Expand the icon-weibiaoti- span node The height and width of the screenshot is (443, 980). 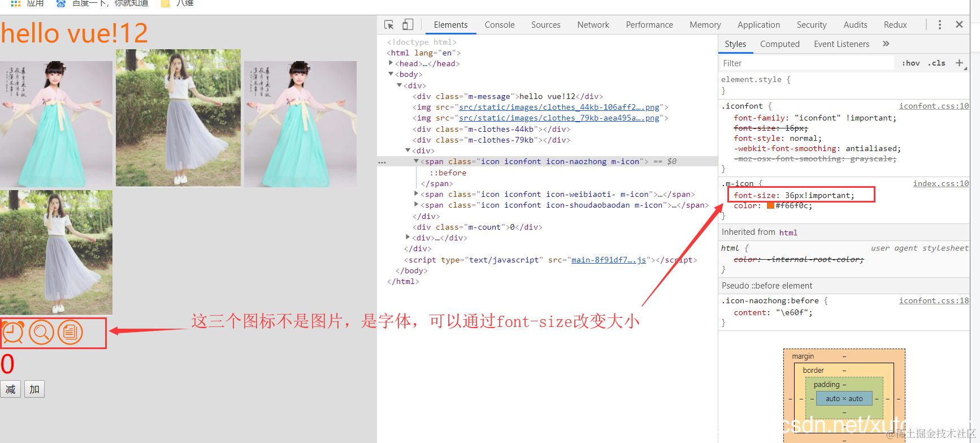tap(417, 194)
